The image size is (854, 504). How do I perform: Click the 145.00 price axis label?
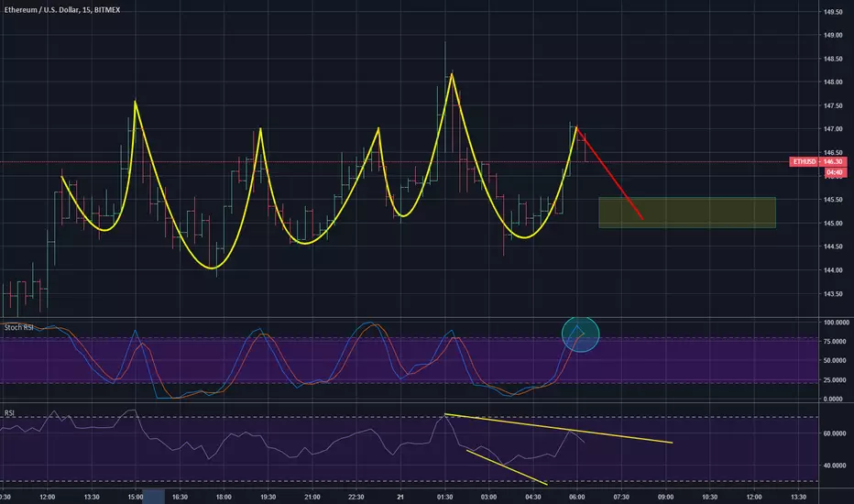tap(833, 223)
